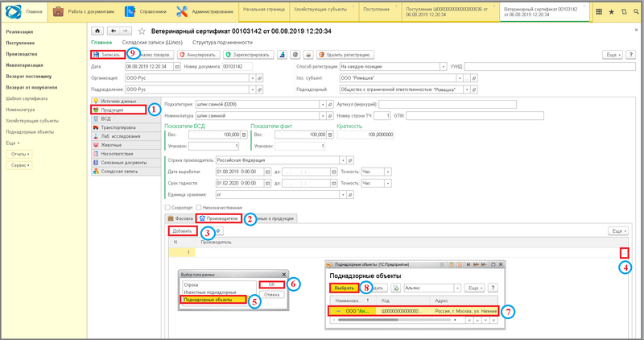Click Отмена in Выбор типа данных dialog

[271, 295]
